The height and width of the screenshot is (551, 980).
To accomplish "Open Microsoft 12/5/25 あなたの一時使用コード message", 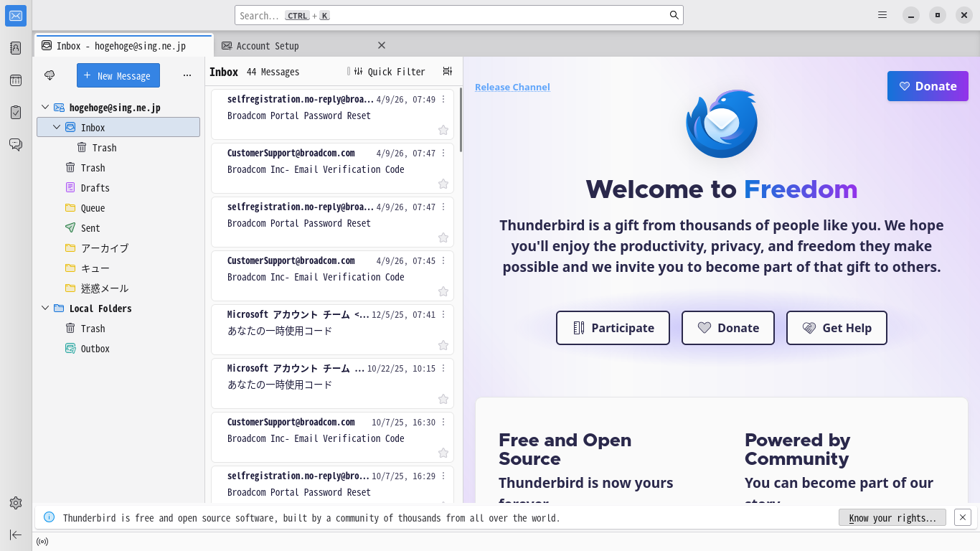I will pyautogui.click(x=332, y=329).
